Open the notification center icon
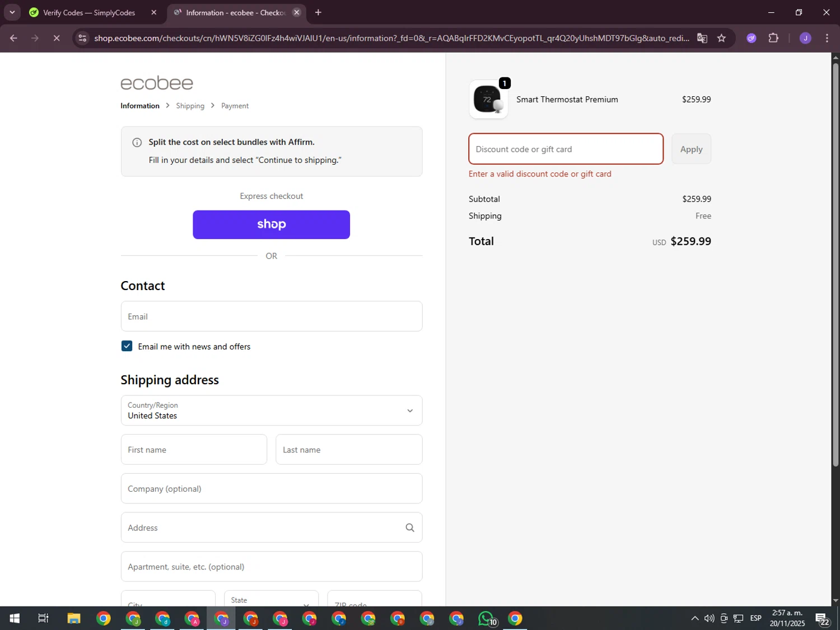The image size is (840, 630). 822,619
